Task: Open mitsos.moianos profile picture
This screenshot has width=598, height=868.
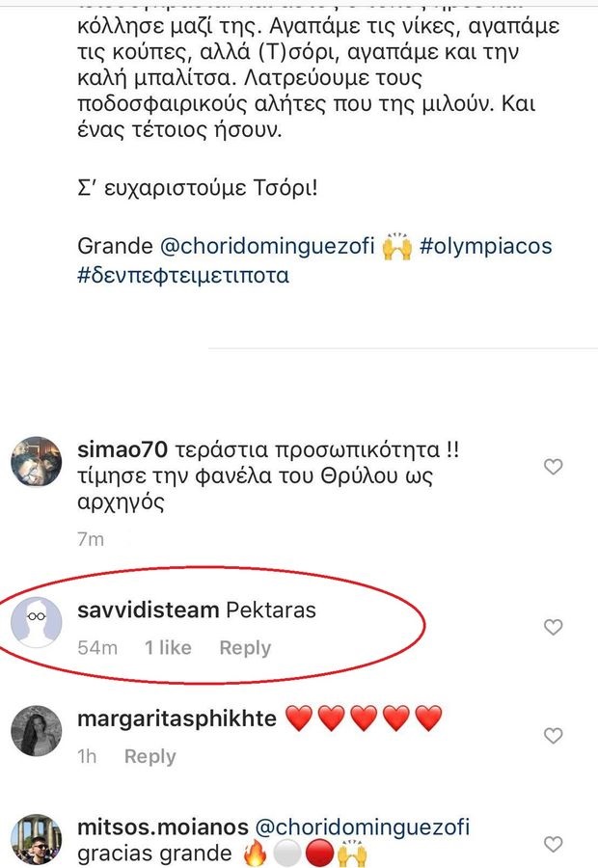Action: (37, 839)
